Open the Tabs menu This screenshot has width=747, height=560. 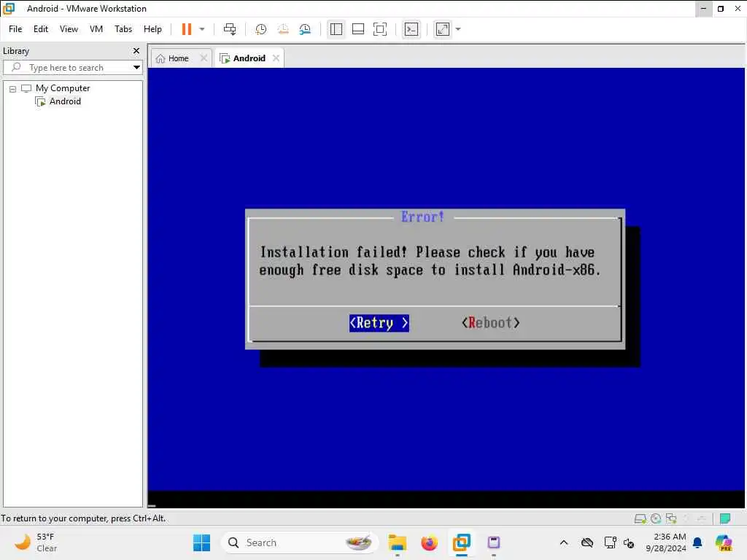(123, 29)
